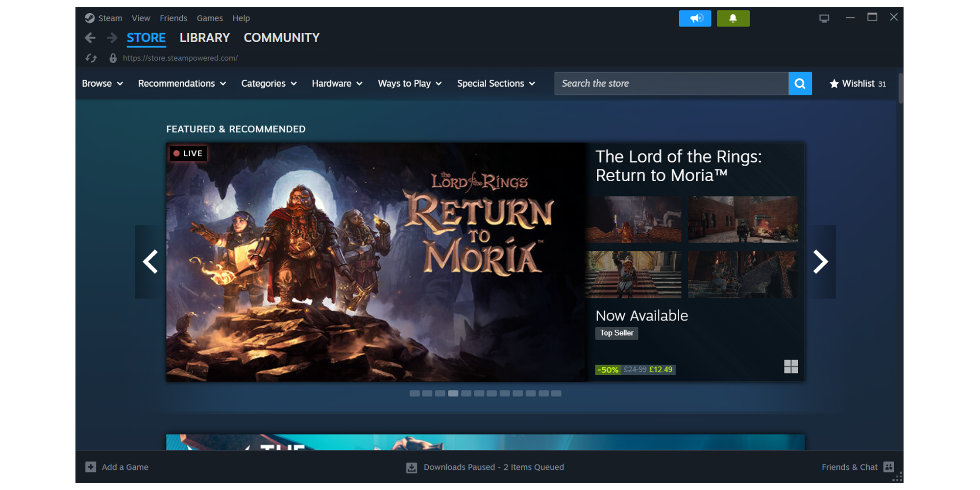Select the fourth carousel progress dot

click(x=453, y=393)
